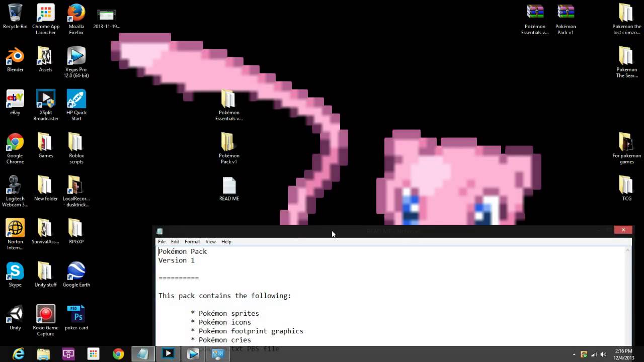
Task: Click the "Pokémon Pack" heading line in Notepad
Action: coord(183,251)
